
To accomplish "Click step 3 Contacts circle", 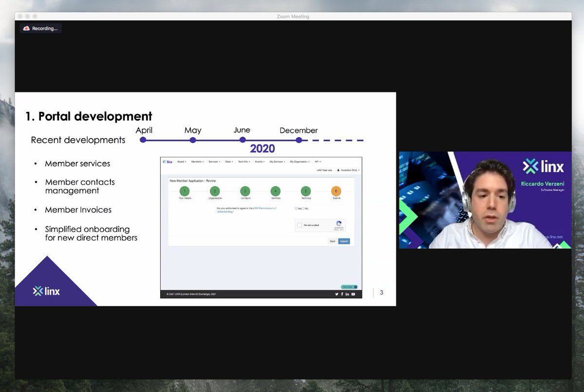I will tap(245, 191).
